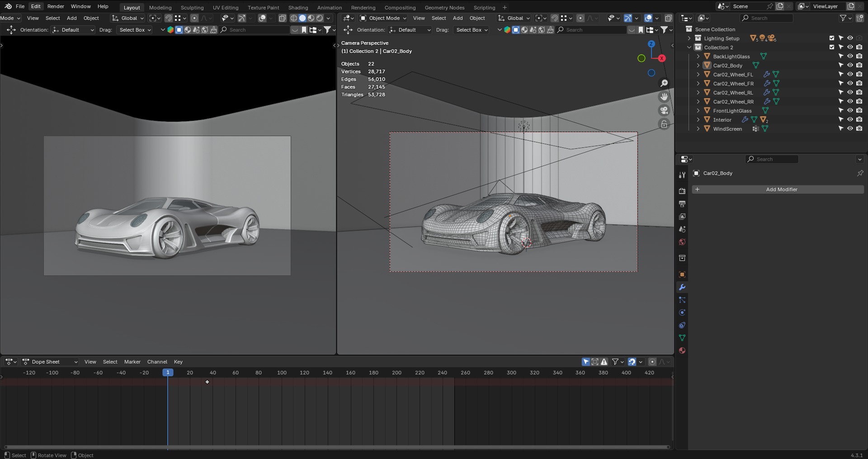868x459 pixels.
Task: Open the Physics properties tab
Action: tap(682, 312)
